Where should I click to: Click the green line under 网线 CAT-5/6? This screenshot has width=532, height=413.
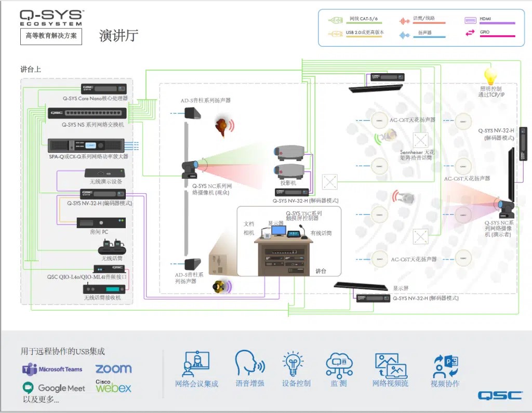(x=364, y=23)
